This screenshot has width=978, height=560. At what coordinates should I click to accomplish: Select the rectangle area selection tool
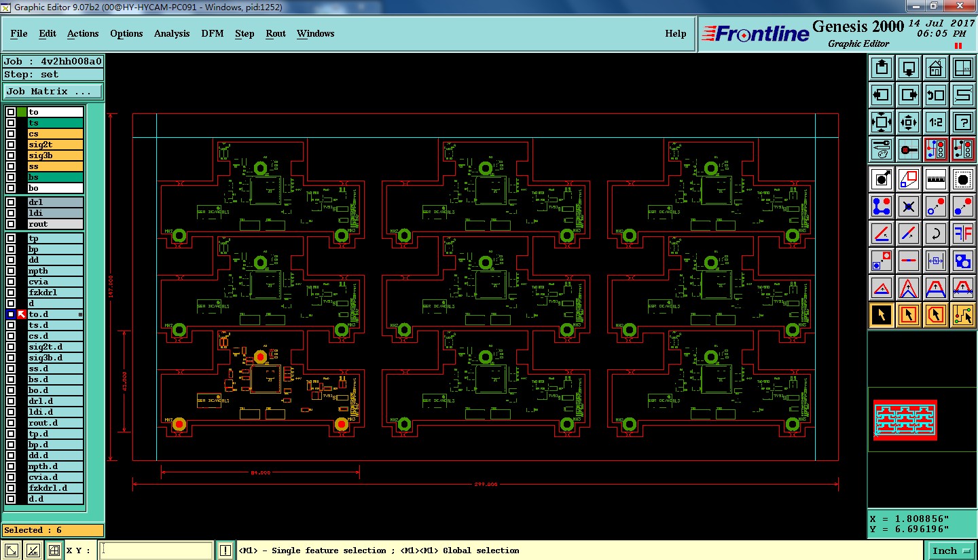pos(909,315)
